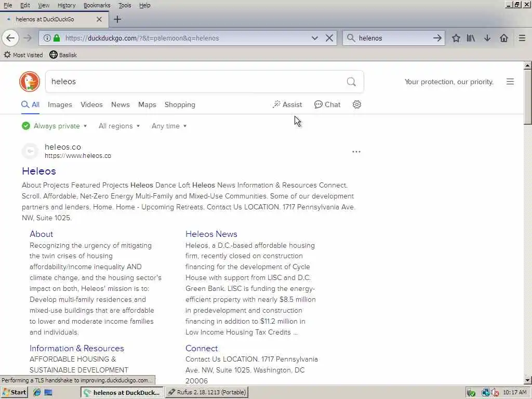Launch Internet Explorer from quick launch
Image resolution: width=532 pixels, height=399 pixels.
pyautogui.click(x=37, y=392)
